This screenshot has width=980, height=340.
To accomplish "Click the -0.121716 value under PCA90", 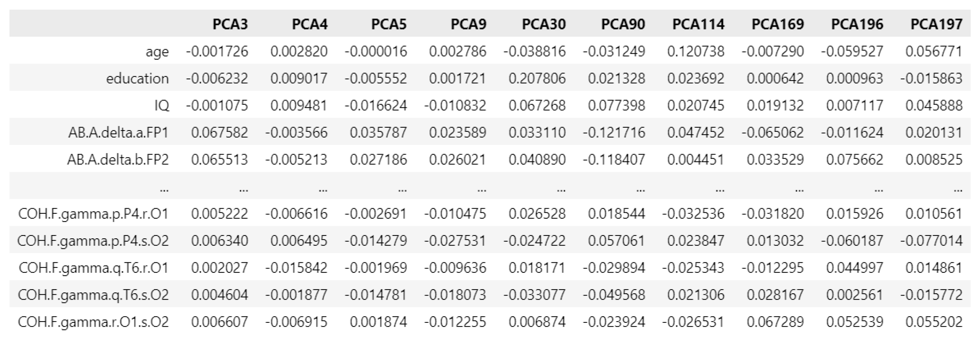I will tap(614, 132).
